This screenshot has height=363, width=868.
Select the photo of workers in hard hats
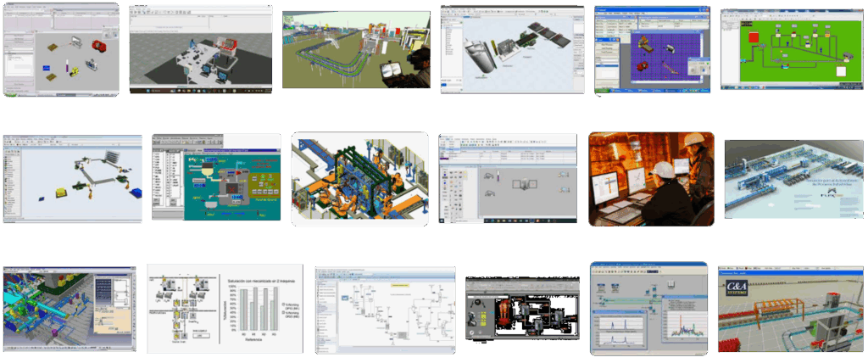point(651,179)
